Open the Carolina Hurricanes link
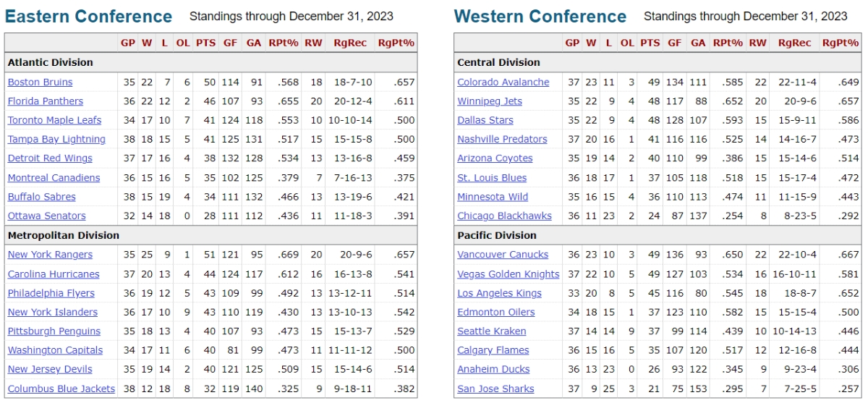This screenshot has height=403, width=868. (x=52, y=274)
